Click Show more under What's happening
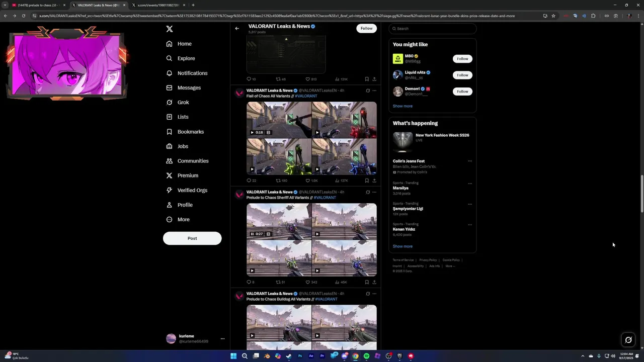 point(403,246)
